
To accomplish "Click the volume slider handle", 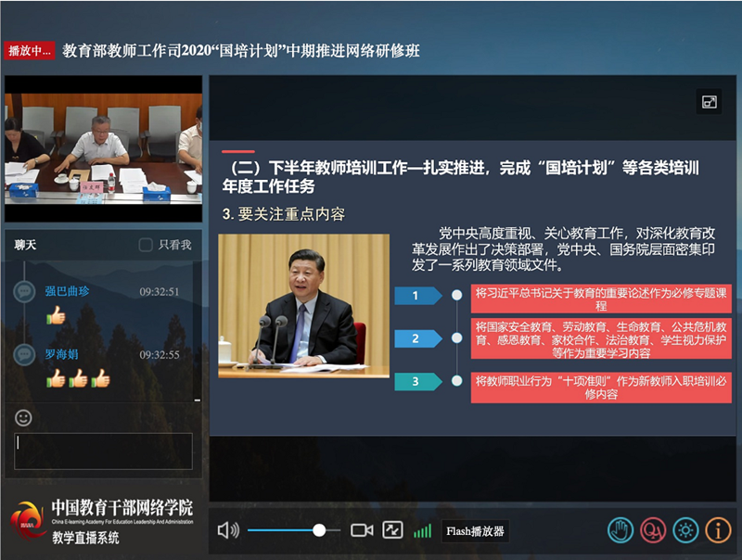I will 319,530.
